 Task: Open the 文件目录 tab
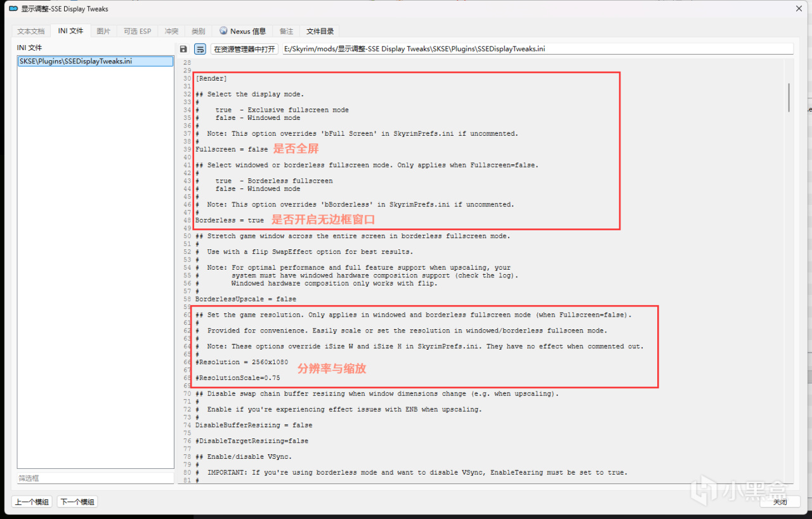320,31
